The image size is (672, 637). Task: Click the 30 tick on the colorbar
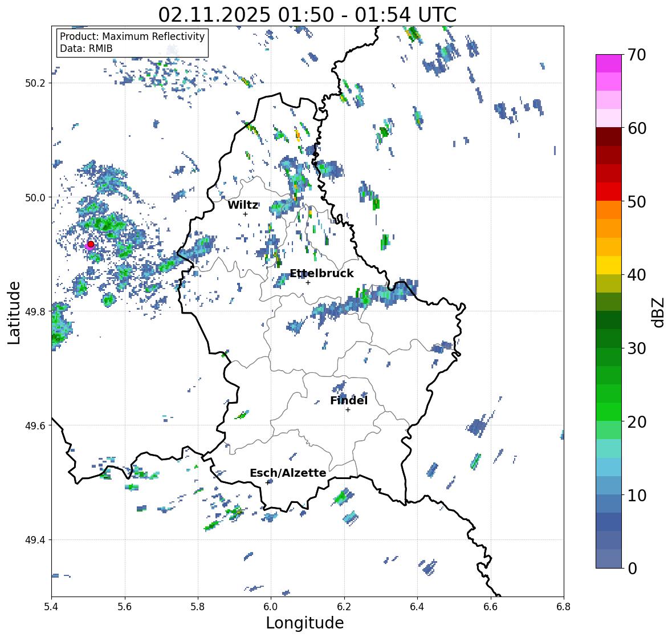(x=637, y=348)
